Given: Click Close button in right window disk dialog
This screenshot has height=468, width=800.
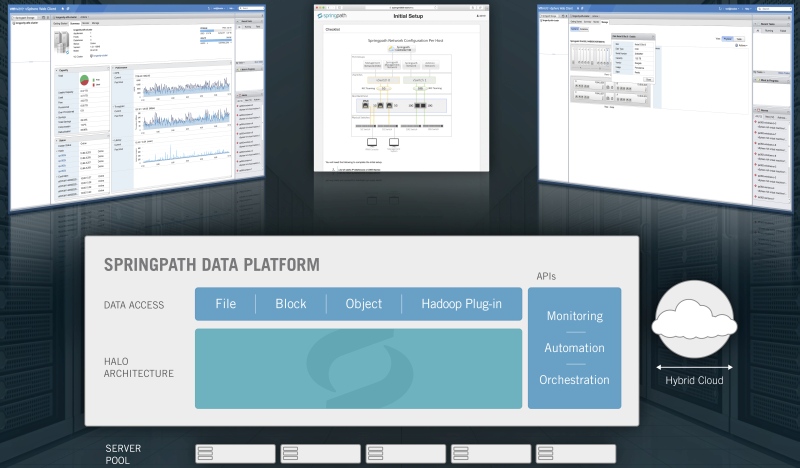Looking at the screenshot, I should click(648, 79).
